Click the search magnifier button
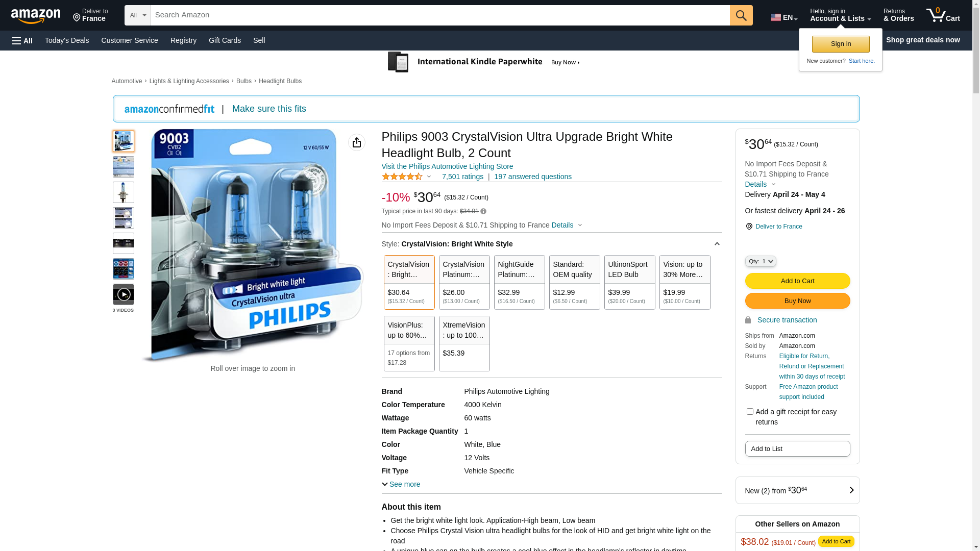This screenshot has width=980, height=551. pos(741,15)
